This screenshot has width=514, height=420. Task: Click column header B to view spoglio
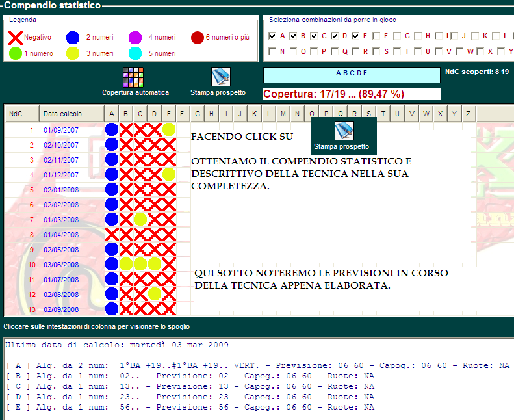125,114
